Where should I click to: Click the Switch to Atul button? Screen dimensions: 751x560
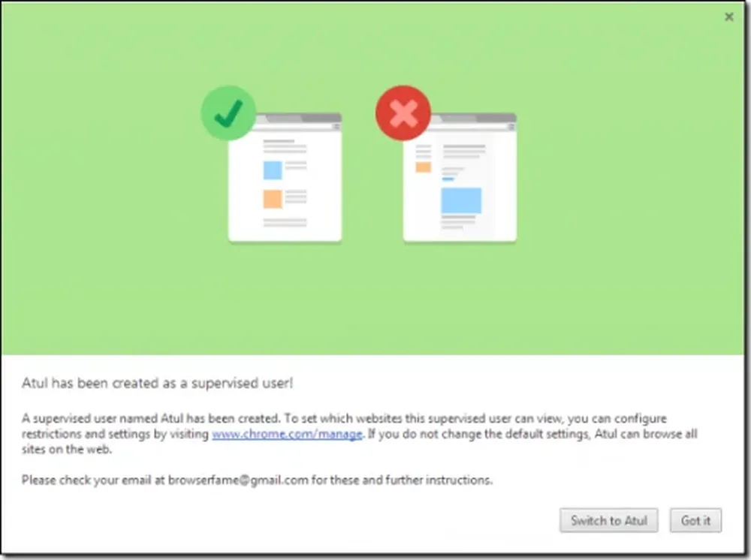pyautogui.click(x=608, y=520)
